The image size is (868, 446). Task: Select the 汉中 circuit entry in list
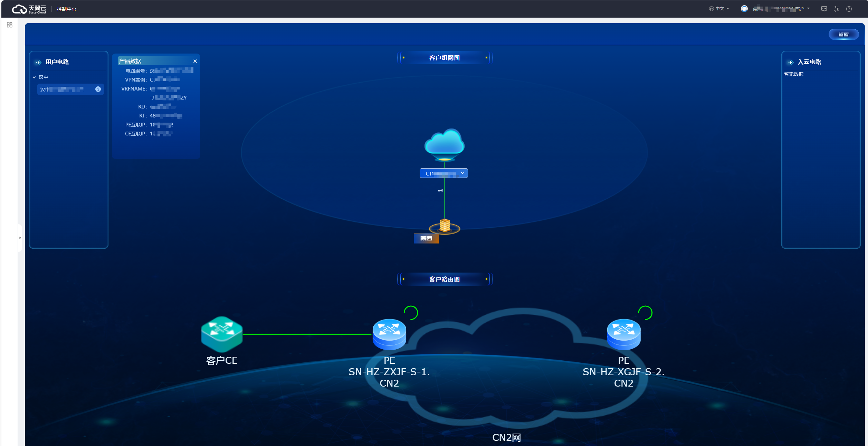(x=70, y=89)
